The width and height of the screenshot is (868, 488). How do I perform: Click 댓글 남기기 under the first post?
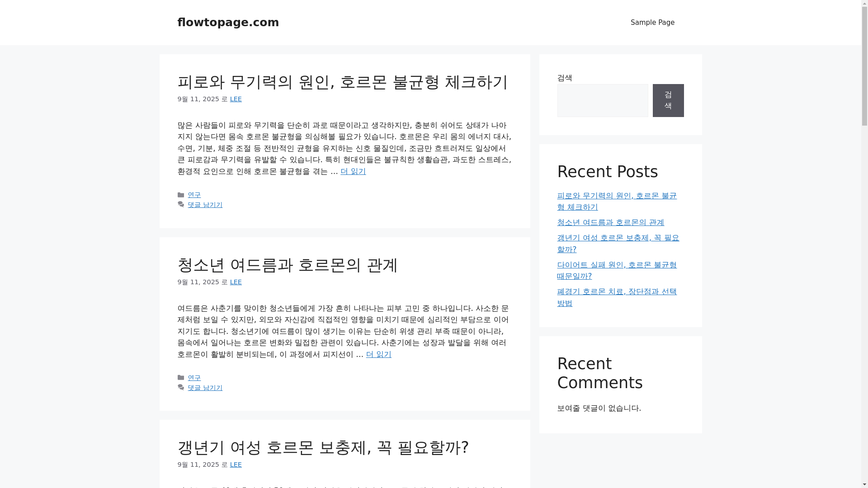coord(205,205)
